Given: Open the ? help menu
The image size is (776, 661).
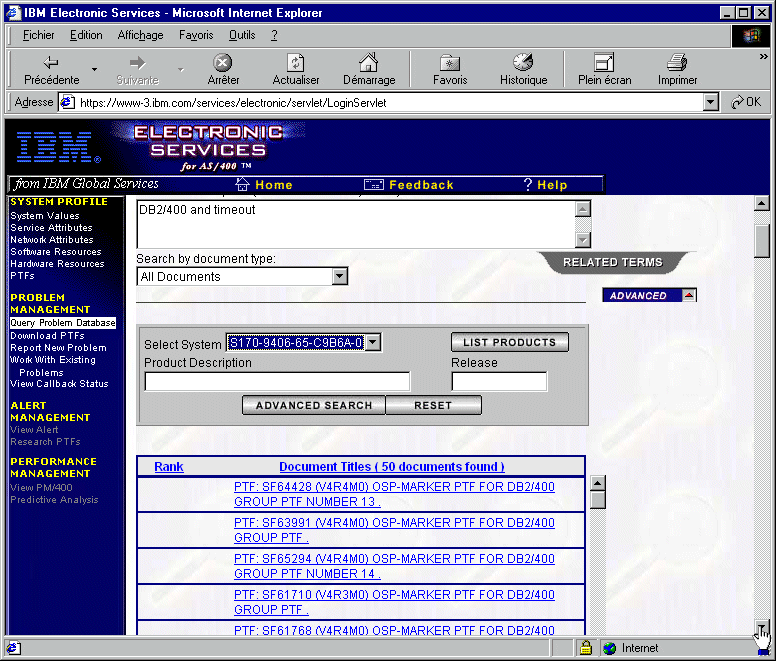Looking at the screenshot, I should coord(274,35).
